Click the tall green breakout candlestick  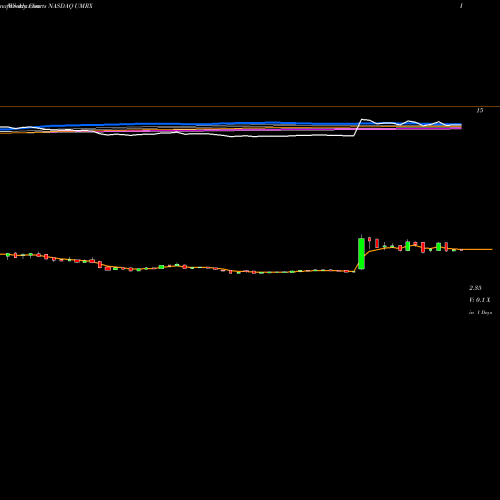click(x=361, y=253)
